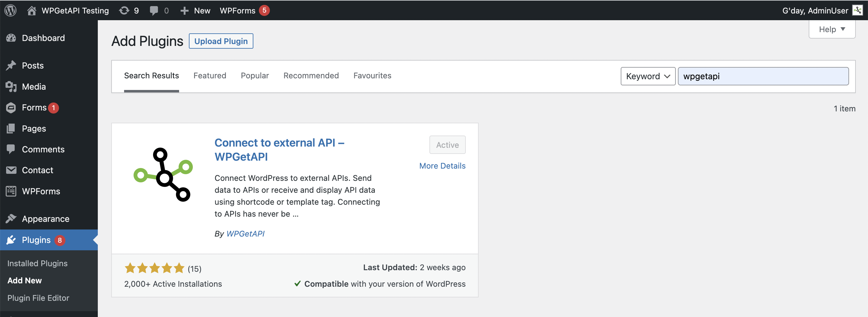Open the Plugins sidebar item

(49, 240)
